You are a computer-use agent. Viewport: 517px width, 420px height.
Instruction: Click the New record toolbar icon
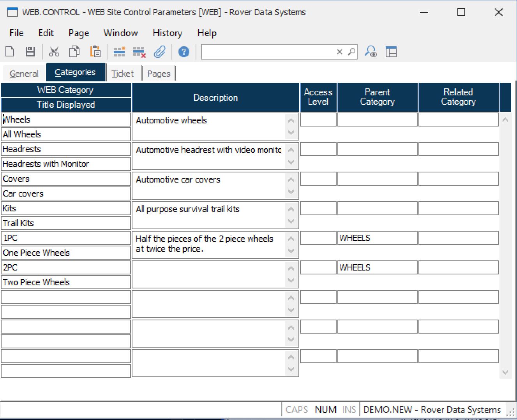[x=10, y=52]
